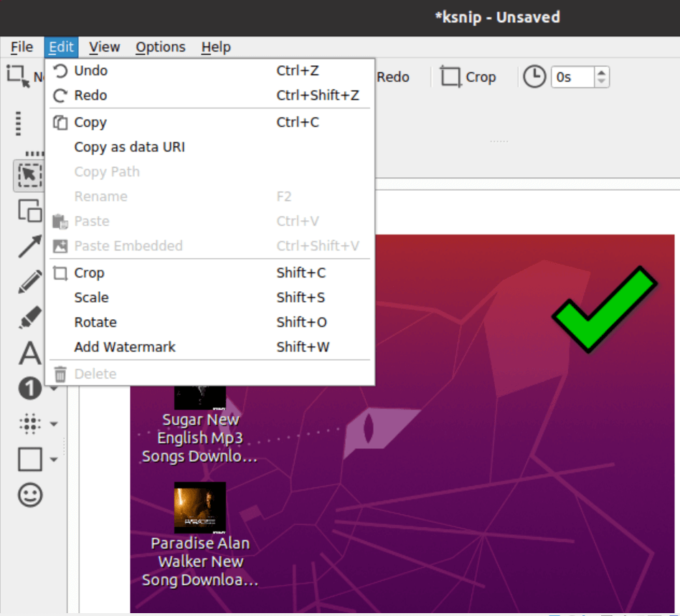Select the Marker highlighter tool
The width and height of the screenshot is (680, 616).
point(29,317)
